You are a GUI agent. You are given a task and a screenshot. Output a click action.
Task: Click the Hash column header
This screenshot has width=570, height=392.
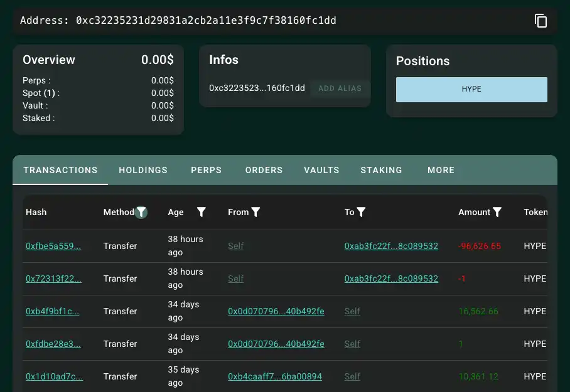36,212
